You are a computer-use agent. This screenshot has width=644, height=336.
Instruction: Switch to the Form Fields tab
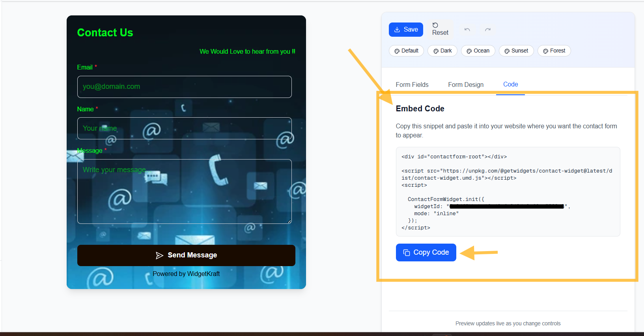click(x=412, y=84)
